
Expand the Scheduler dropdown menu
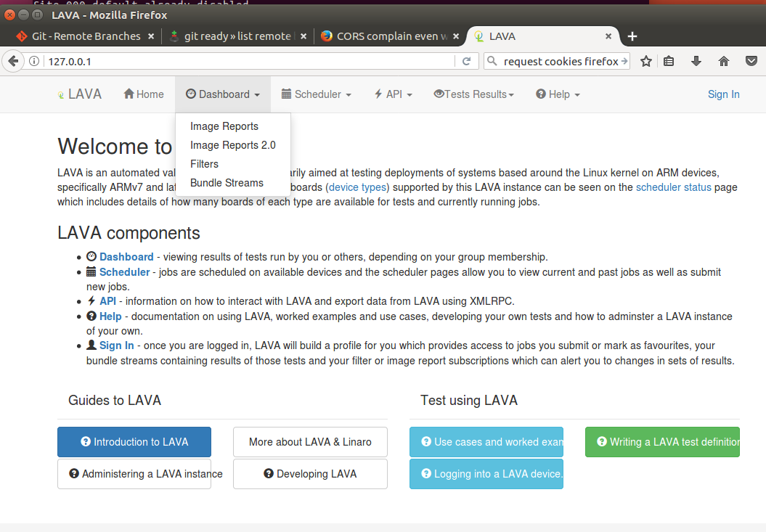click(x=316, y=94)
